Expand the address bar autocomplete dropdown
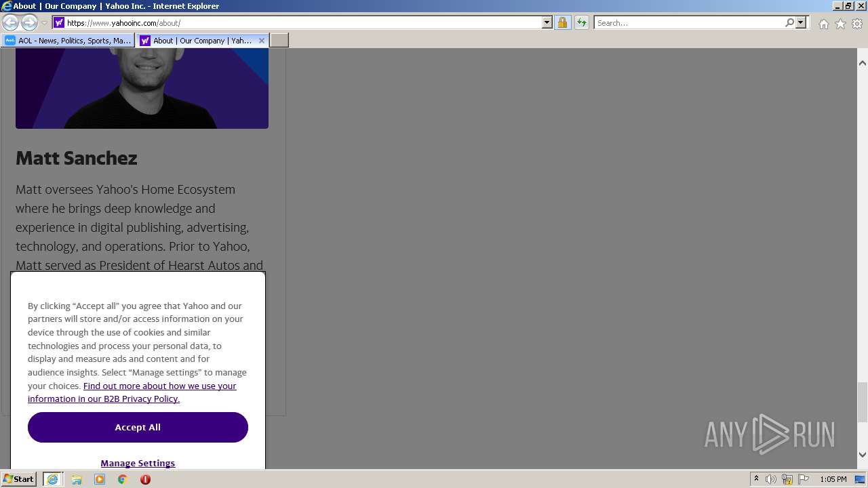The height and width of the screenshot is (488, 868). pyautogui.click(x=547, y=22)
